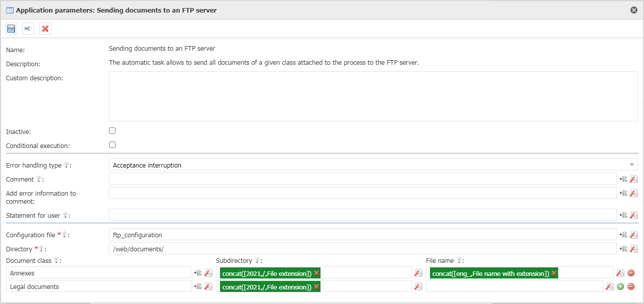
Task: Open the Error handling type dropdown
Action: pos(373,165)
